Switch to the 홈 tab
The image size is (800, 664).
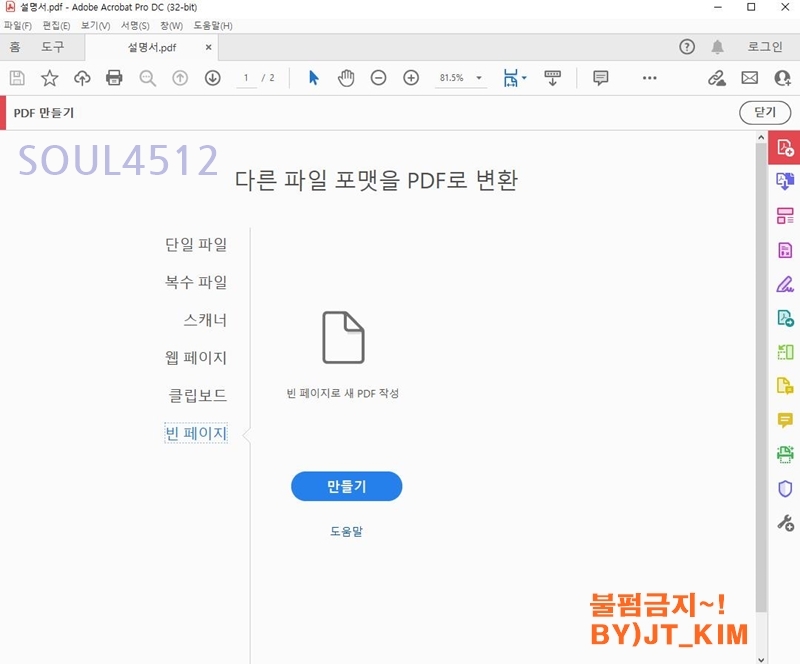click(15, 47)
